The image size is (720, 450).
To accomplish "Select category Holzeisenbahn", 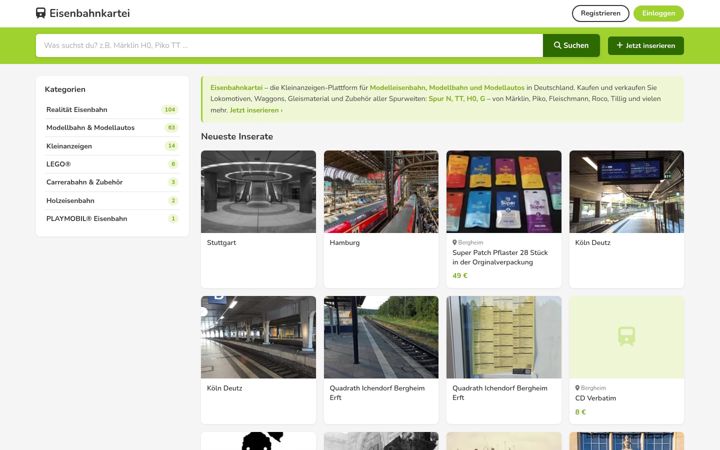I will (x=112, y=201).
